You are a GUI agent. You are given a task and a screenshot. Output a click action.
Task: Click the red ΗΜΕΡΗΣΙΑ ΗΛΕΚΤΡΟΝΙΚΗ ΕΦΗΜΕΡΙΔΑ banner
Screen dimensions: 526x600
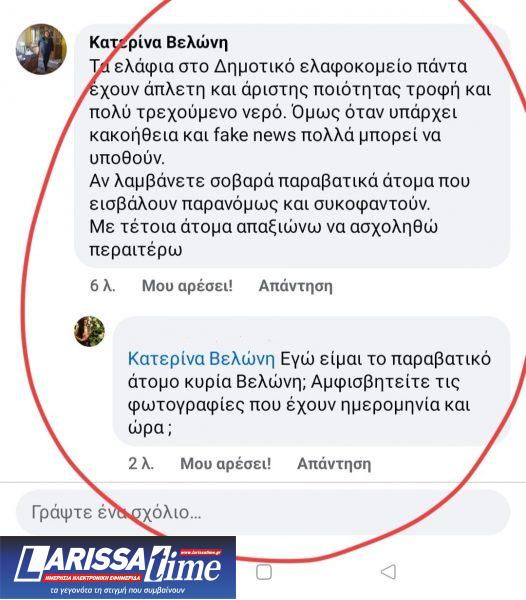point(93,577)
